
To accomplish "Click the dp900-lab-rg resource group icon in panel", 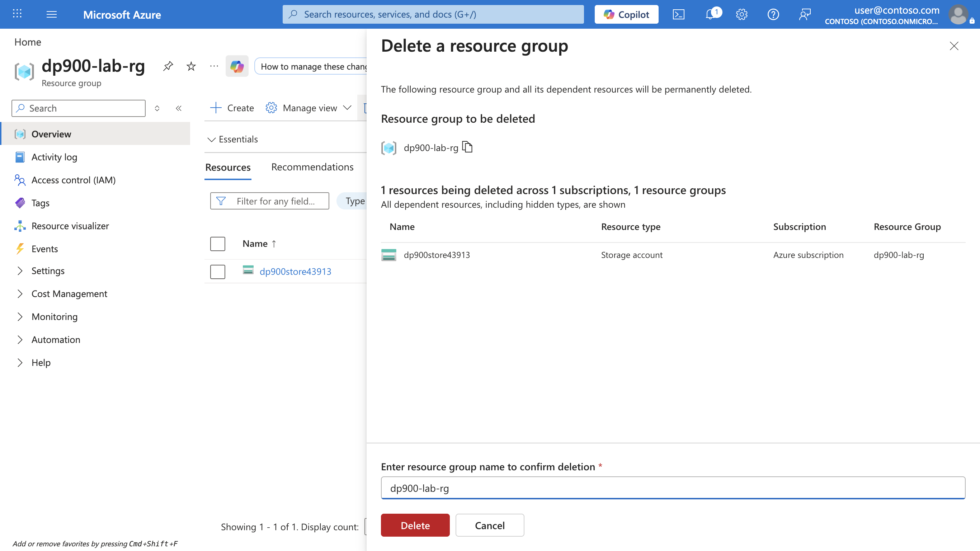I will pos(388,148).
